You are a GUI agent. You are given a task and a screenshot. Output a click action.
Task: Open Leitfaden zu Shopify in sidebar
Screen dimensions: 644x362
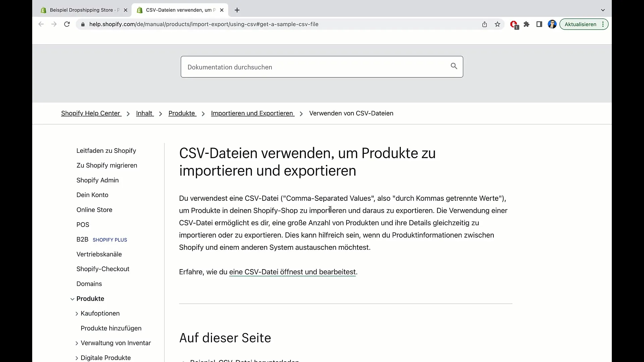tap(106, 151)
